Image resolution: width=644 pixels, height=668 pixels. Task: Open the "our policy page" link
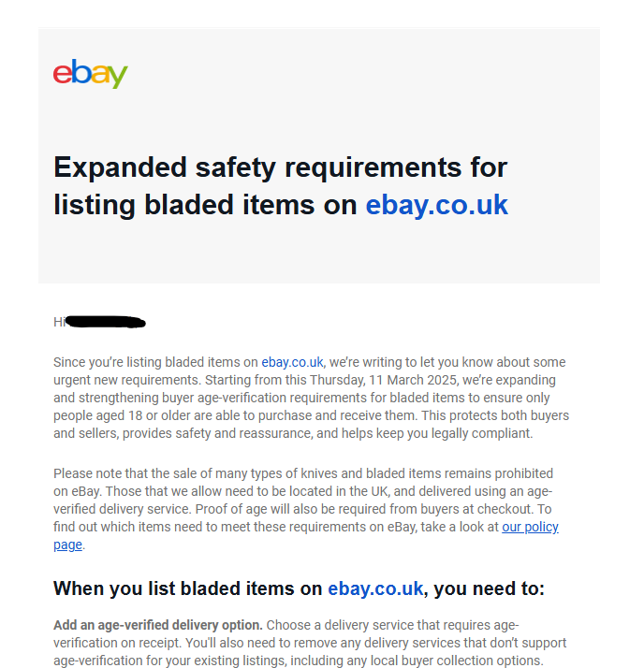click(x=530, y=527)
